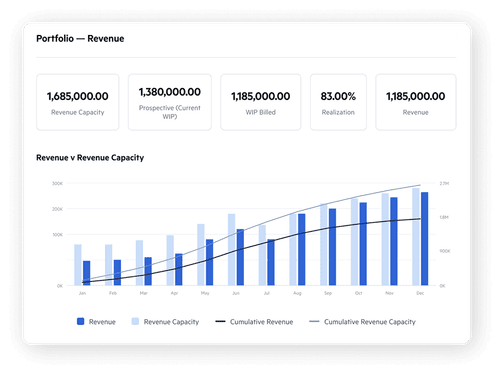Click the '83.00%' value
This screenshot has width=500, height=374.
pos(338,96)
